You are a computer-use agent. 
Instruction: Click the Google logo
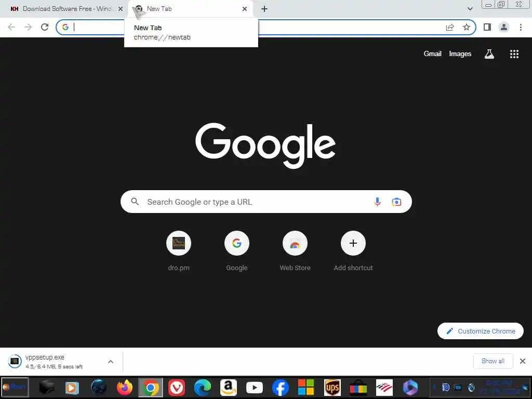pos(265,145)
